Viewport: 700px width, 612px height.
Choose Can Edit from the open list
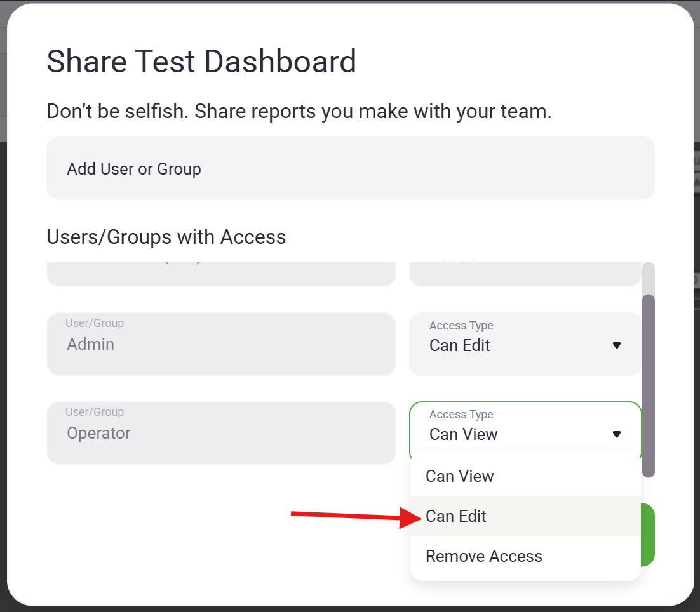click(456, 516)
